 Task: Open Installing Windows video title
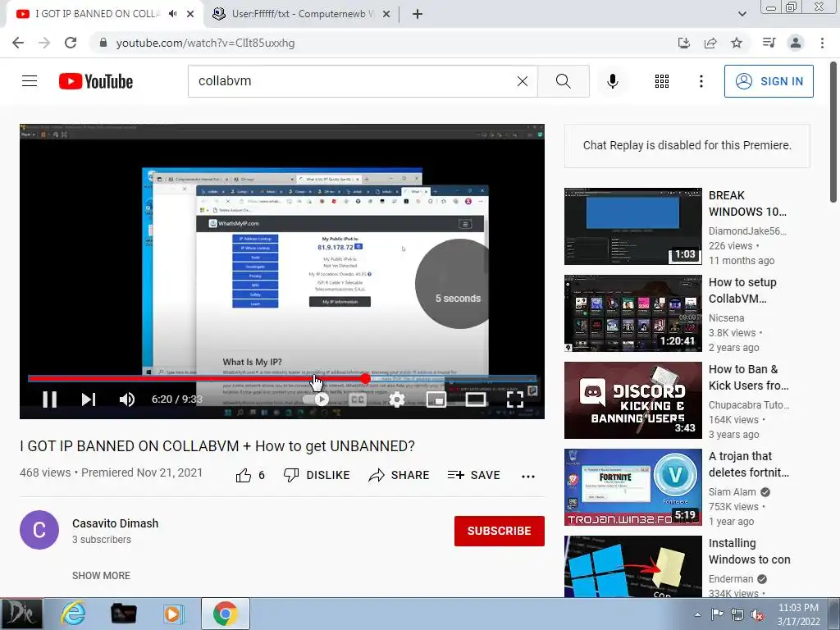(750, 551)
